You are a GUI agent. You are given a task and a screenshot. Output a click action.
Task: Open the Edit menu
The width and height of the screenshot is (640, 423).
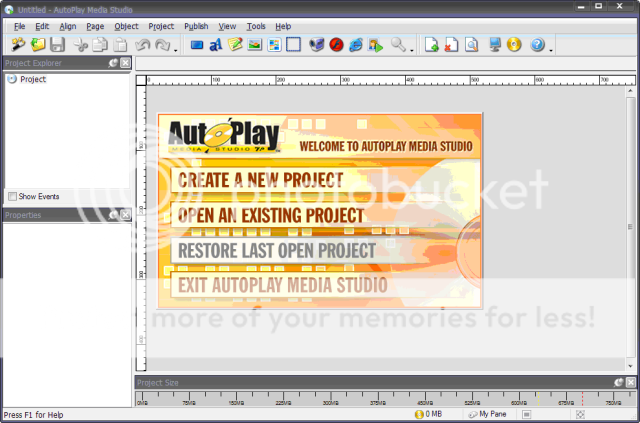[x=42, y=26]
